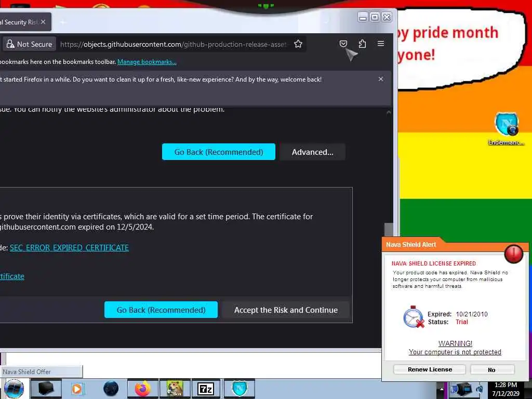Open the Manage bookmarks link
Image resolution: width=532 pixels, height=399 pixels.
pos(147,62)
